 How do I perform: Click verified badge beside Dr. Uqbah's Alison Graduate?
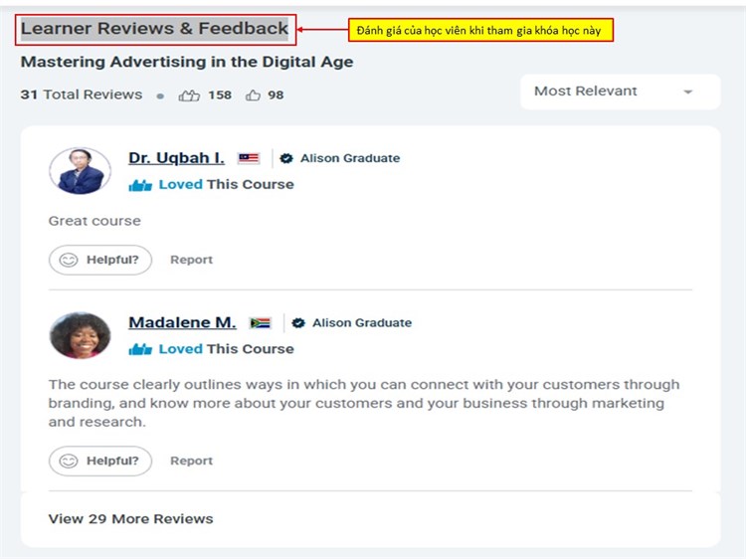pyautogui.click(x=286, y=158)
